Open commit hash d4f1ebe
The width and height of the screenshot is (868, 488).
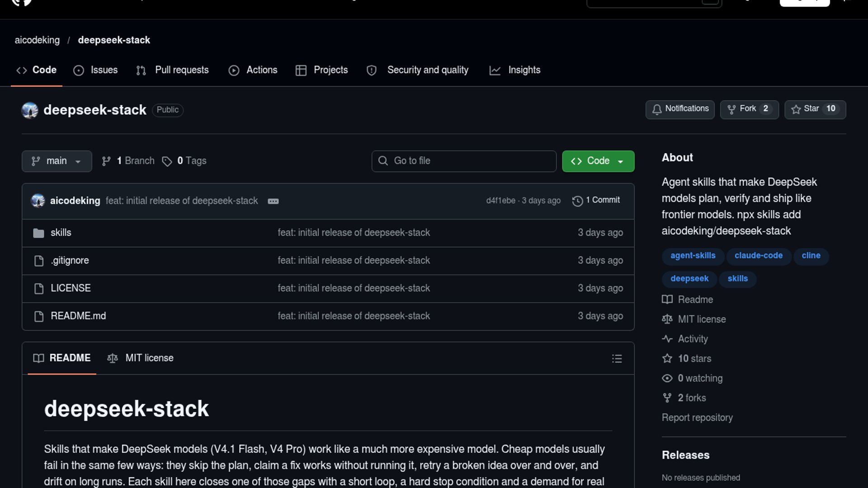pos(500,201)
